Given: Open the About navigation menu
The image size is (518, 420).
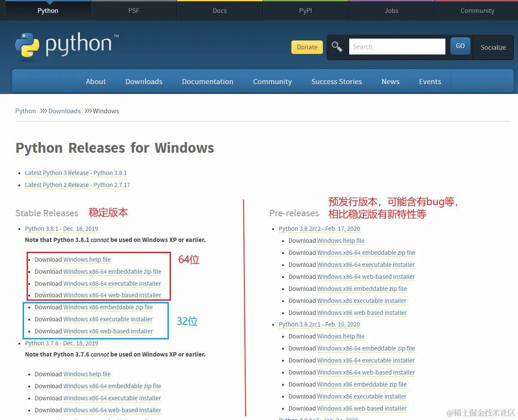Looking at the screenshot, I should 96,82.
